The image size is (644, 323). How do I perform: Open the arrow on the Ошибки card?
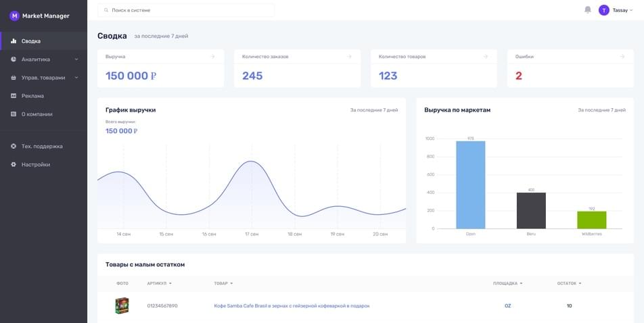[622, 57]
